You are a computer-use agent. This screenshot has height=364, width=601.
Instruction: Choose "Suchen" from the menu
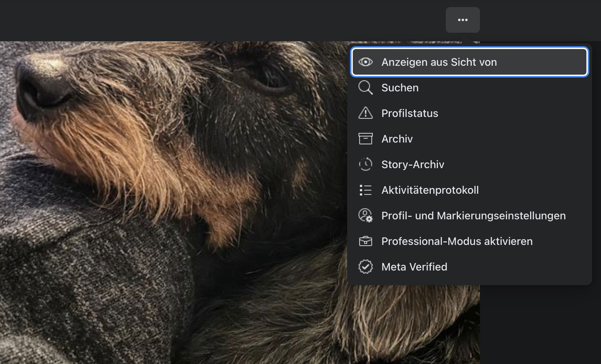coord(400,88)
